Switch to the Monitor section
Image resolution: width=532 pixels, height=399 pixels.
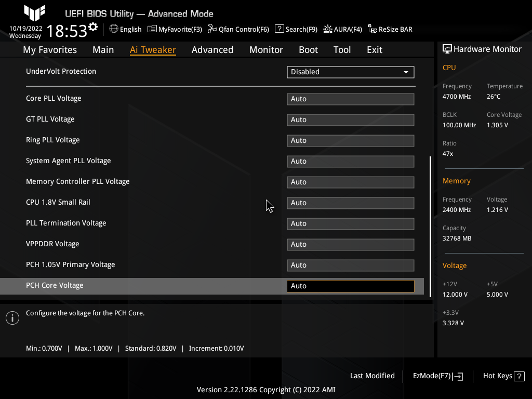pyautogui.click(x=266, y=50)
